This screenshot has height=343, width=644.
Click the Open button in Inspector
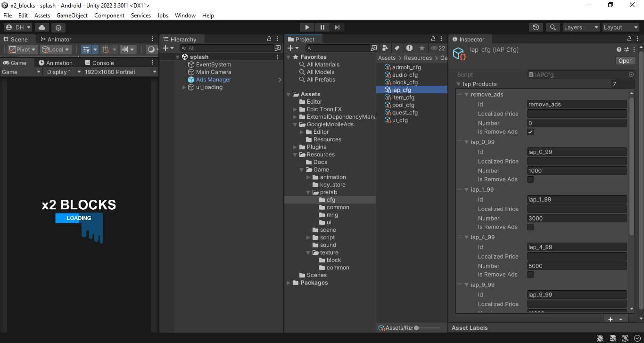[x=625, y=61]
